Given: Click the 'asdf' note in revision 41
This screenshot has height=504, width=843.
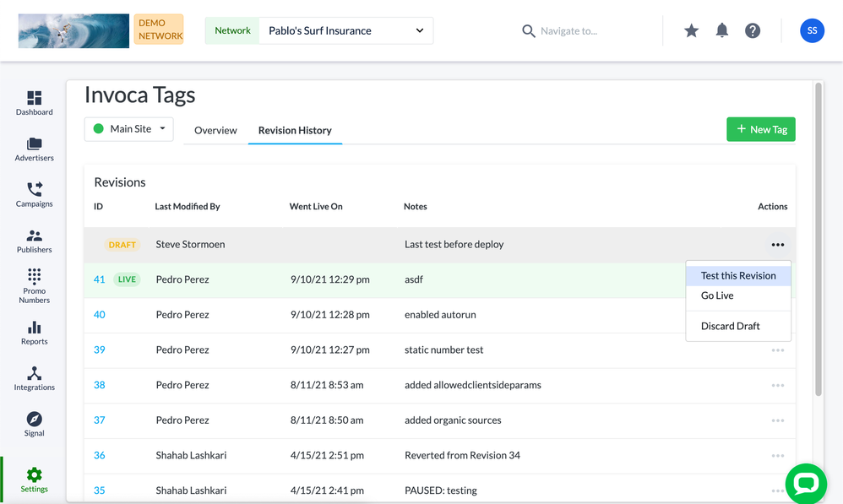Looking at the screenshot, I should click(x=413, y=279).
